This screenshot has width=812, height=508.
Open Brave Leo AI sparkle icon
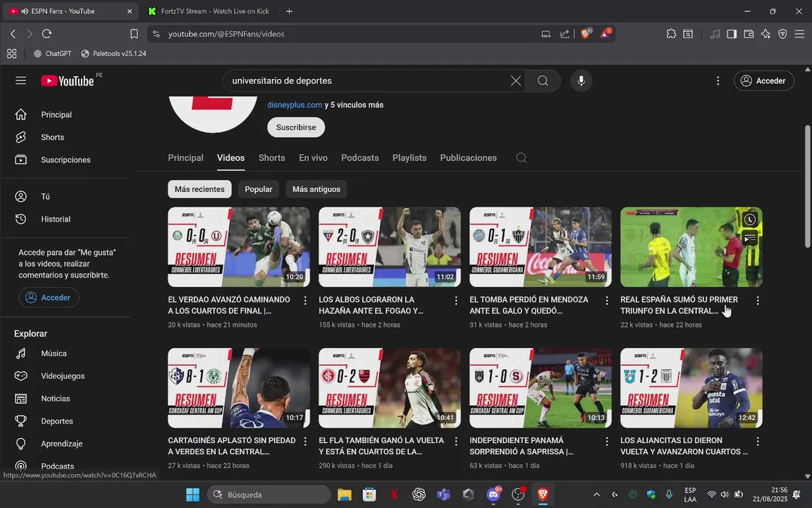(x=766, y=34)
